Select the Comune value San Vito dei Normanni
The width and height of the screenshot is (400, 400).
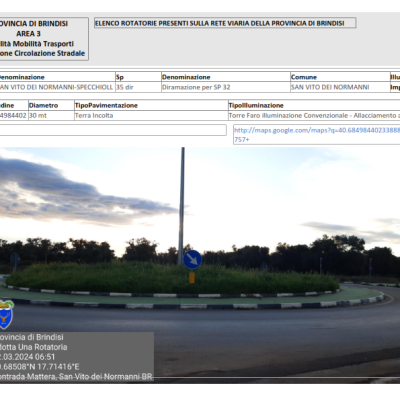[x=340, y=87]
